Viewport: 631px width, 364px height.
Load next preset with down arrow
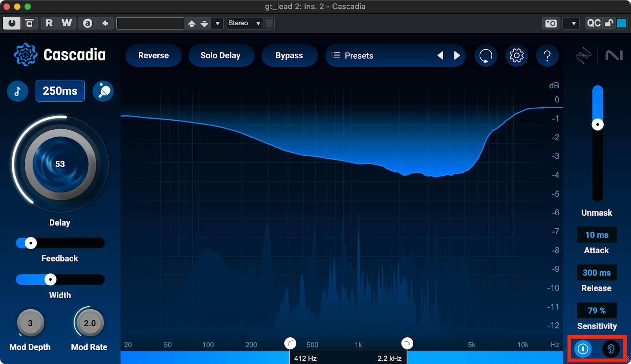tap(204, 24)
